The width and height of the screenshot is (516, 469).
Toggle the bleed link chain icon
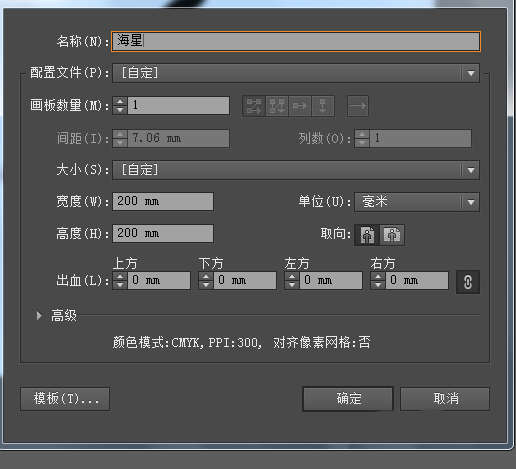point(468,282)
